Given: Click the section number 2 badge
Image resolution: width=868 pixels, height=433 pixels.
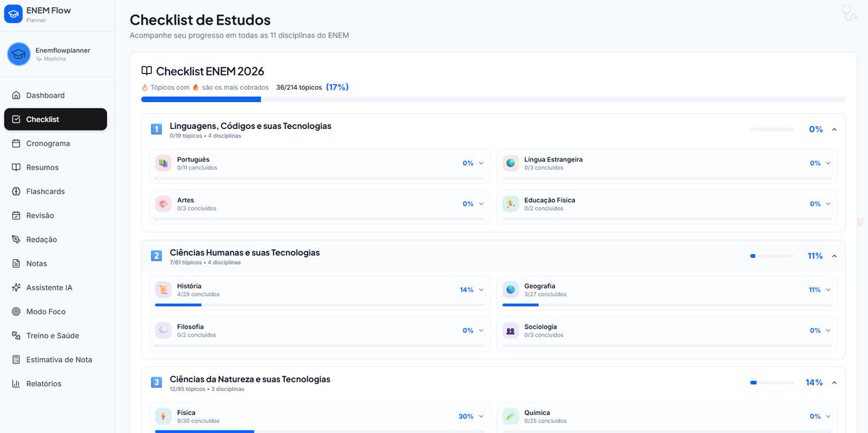Looking at the screenshot, I should 156,256.
